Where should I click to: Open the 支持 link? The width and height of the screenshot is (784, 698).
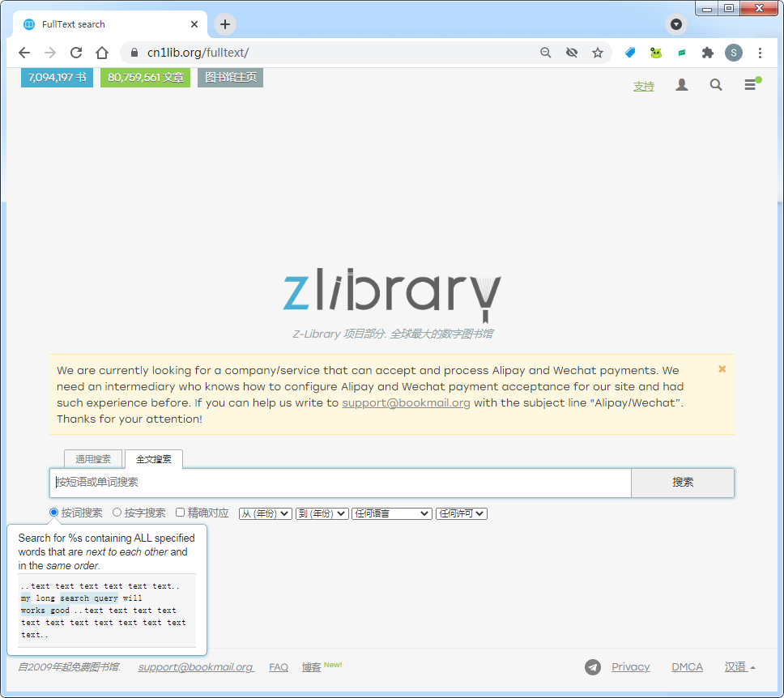click(644, 86)
